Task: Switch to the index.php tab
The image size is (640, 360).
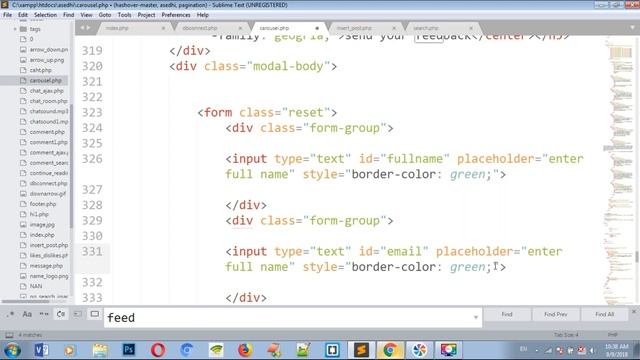Action: [117, 28]
